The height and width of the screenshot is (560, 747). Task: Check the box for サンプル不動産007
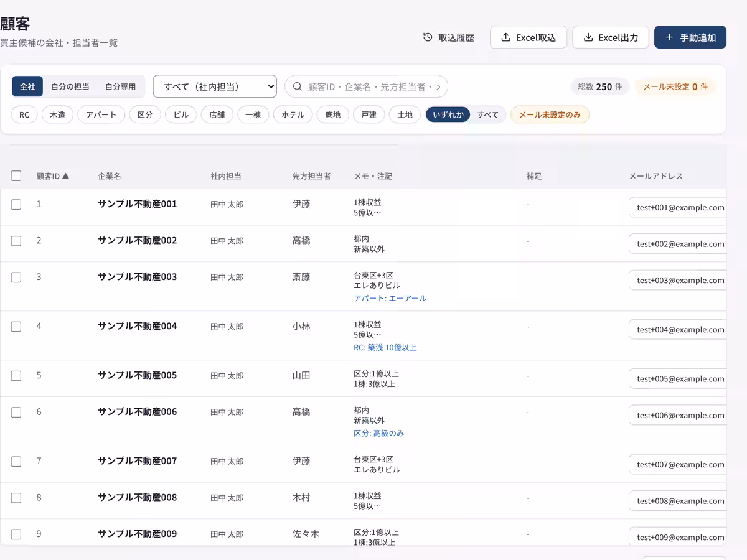coord(16,462)
